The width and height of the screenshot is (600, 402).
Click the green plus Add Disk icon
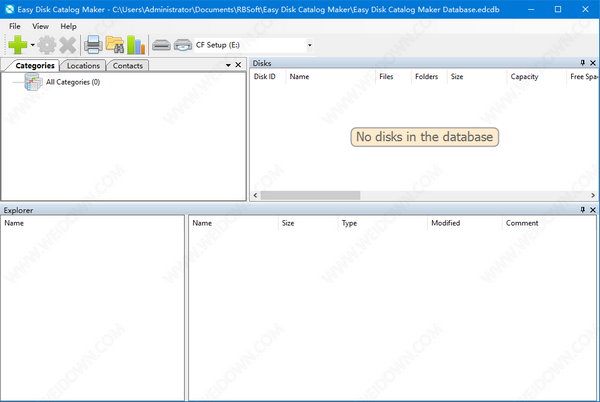pyautogui.click(x=18, y=45)
